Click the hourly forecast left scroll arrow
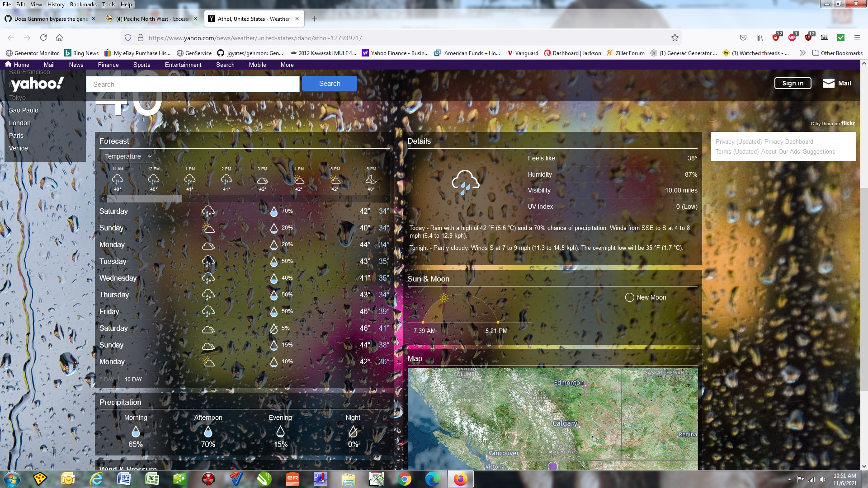 pyautogui.click(x=103, y=198)
